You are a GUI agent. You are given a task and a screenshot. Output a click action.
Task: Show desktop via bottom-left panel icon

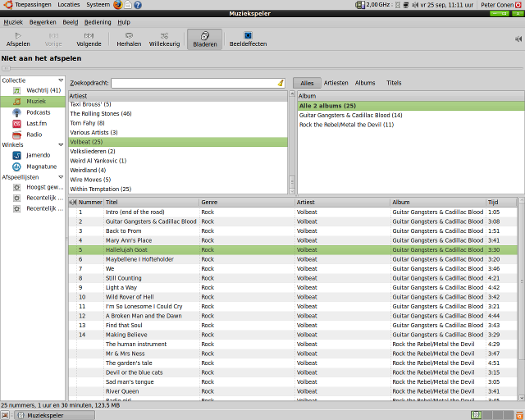(5, 415)
